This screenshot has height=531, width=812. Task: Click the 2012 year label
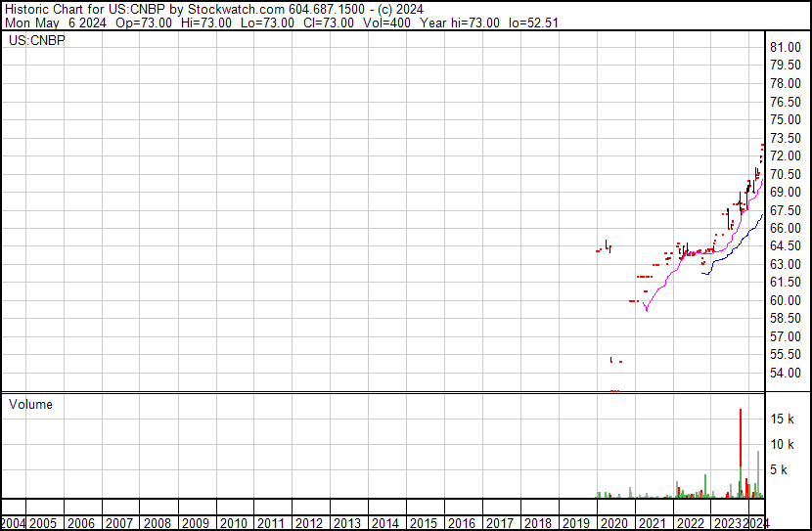click(308, 523)
